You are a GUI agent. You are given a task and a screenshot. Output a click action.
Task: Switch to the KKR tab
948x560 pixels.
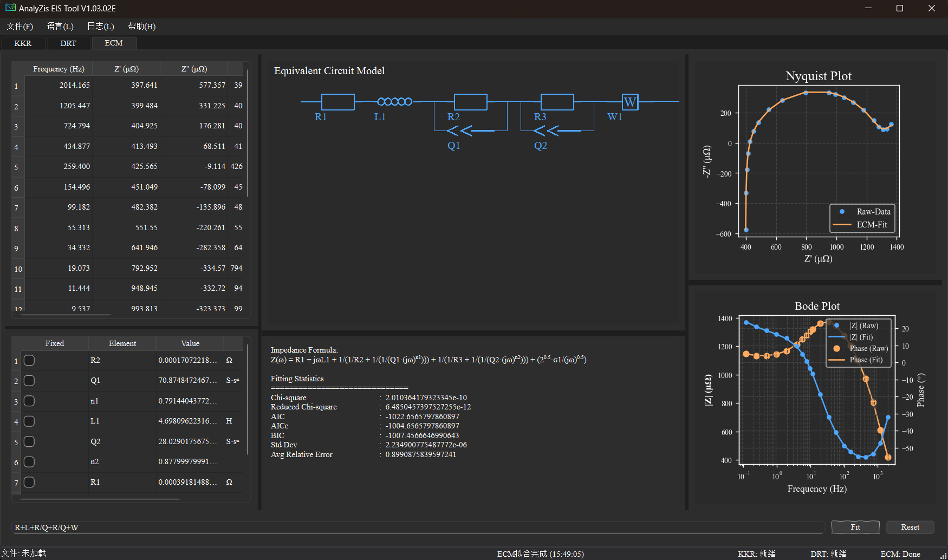23,43
